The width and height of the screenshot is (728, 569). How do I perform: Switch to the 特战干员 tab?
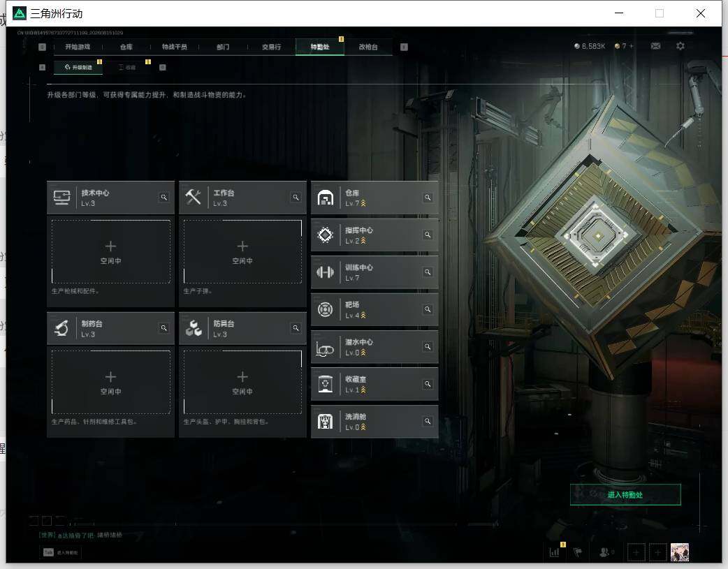click(x=175, y=47)
